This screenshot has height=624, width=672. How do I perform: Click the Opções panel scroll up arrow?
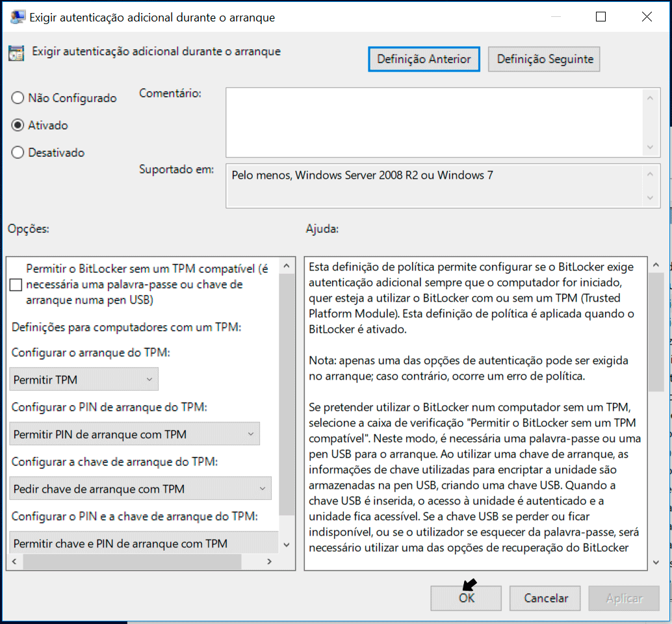pos(287,266)
